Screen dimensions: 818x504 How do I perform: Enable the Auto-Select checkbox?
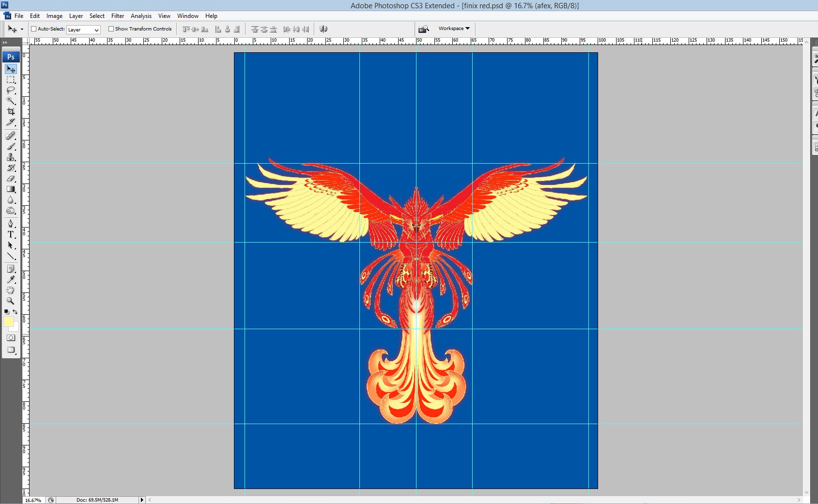(x=34, y=29)
